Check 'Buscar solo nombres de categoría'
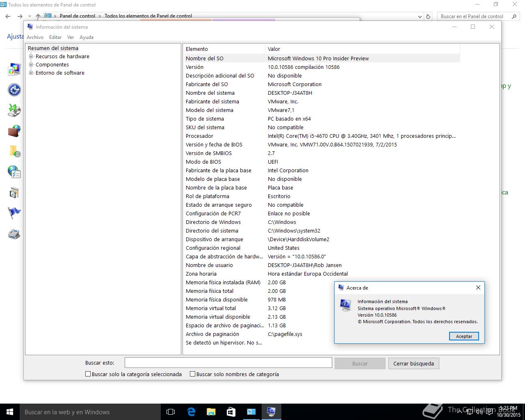 [192, 374]
